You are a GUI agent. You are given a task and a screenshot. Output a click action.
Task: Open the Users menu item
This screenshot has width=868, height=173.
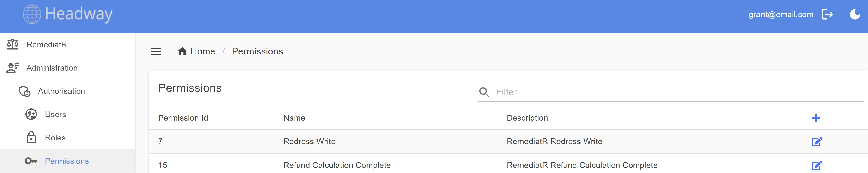click(55, 114)
